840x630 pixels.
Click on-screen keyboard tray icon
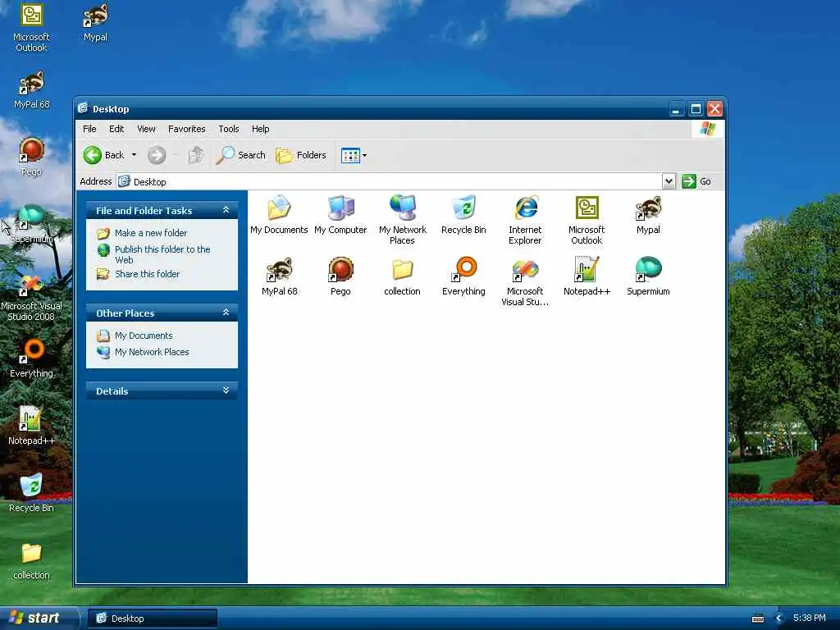coord(758,619)
